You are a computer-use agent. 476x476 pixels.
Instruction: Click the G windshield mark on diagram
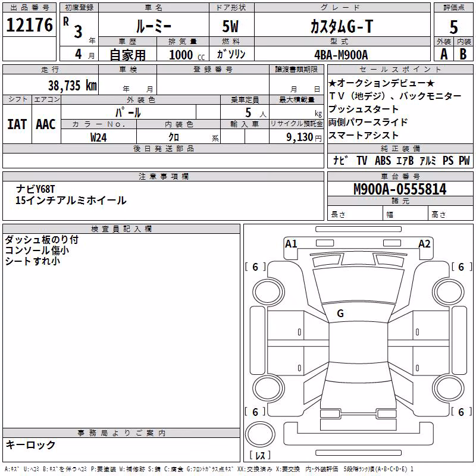(x=340, y=314)
